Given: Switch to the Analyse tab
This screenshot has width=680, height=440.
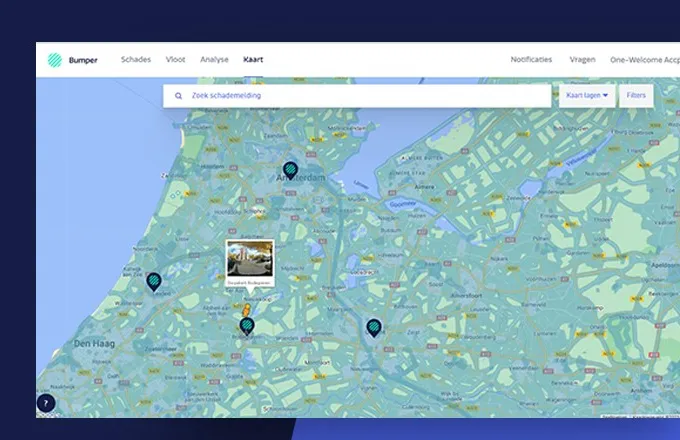Looking at the screenshot, I should coord(214,60).
